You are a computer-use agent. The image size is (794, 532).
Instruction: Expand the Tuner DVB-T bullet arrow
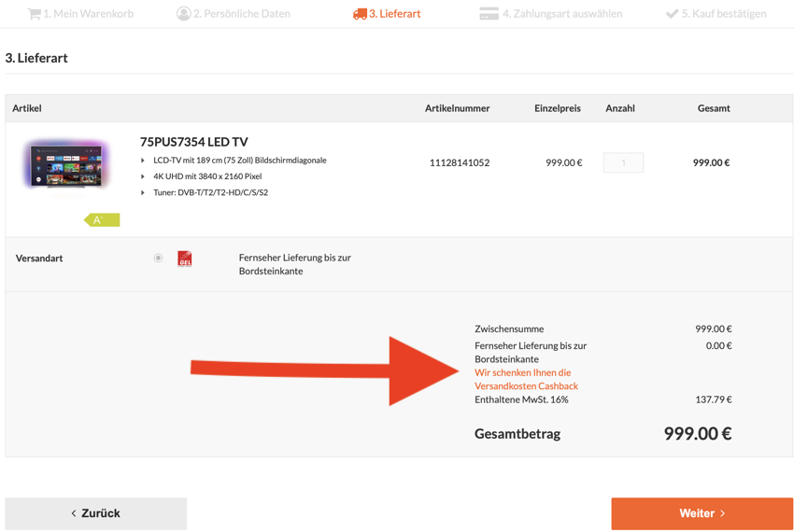tap(143, 193)
